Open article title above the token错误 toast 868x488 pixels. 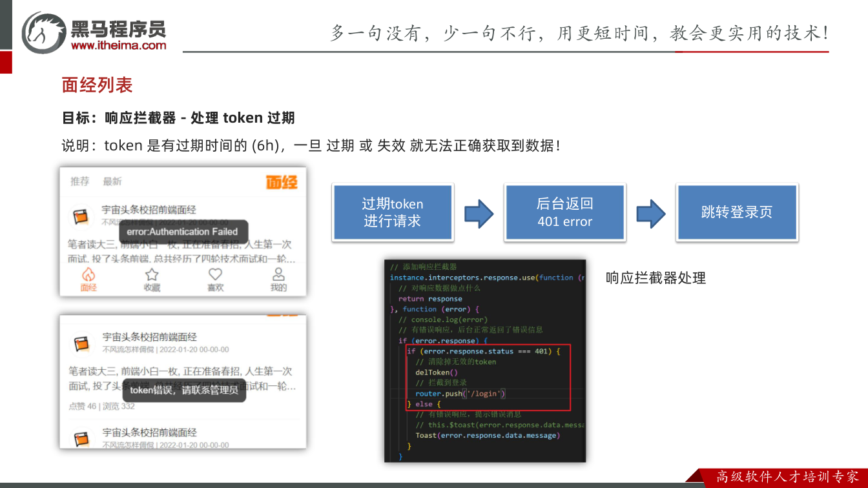pos(149,337)
